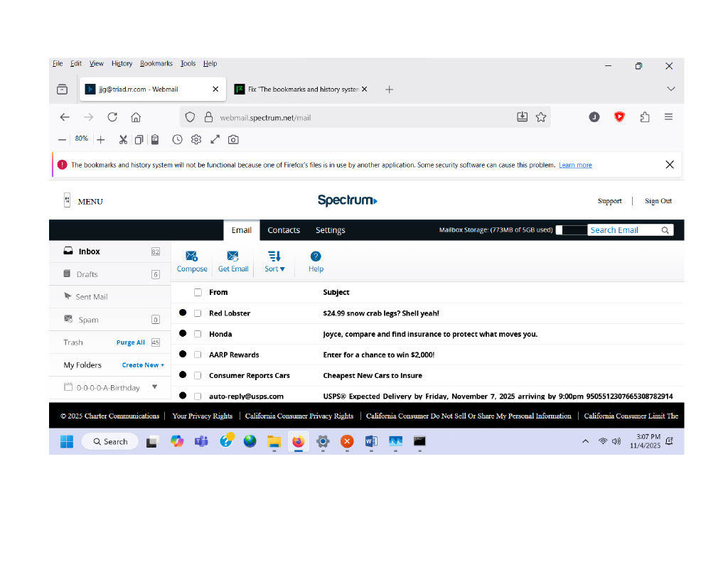Screen dimensions: 728x562
Task: Tick the Red Lobster email checkbox
Action: click(x=198, y=313)
